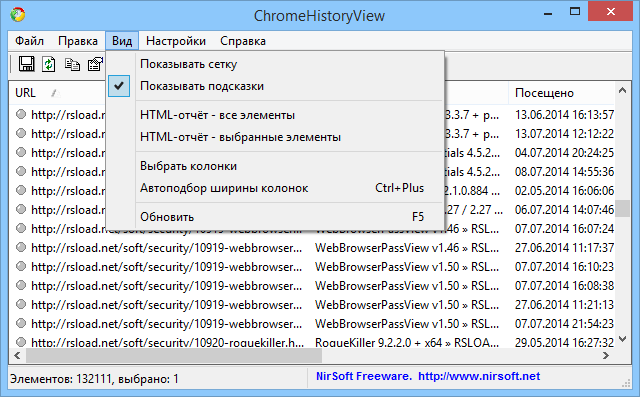Click the Refresh toolbar icon with green arrows
The height and width of the screenshot is (397, 640).
pos(49,64)
